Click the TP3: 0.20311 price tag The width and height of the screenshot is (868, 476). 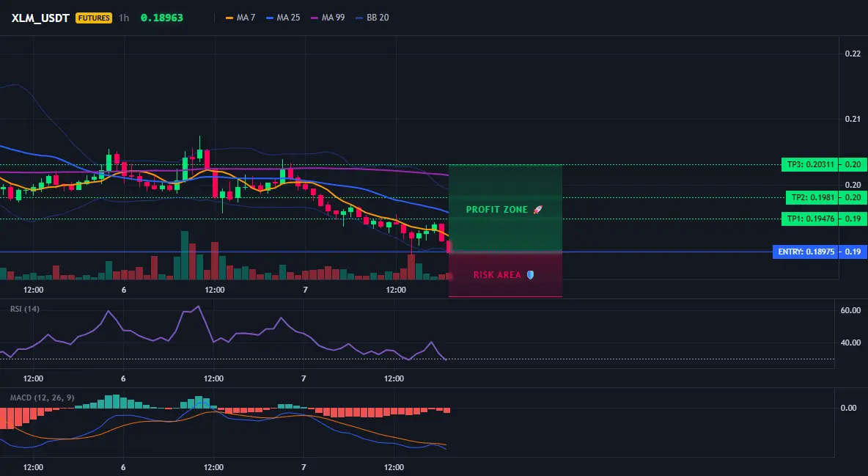[810, 164]
